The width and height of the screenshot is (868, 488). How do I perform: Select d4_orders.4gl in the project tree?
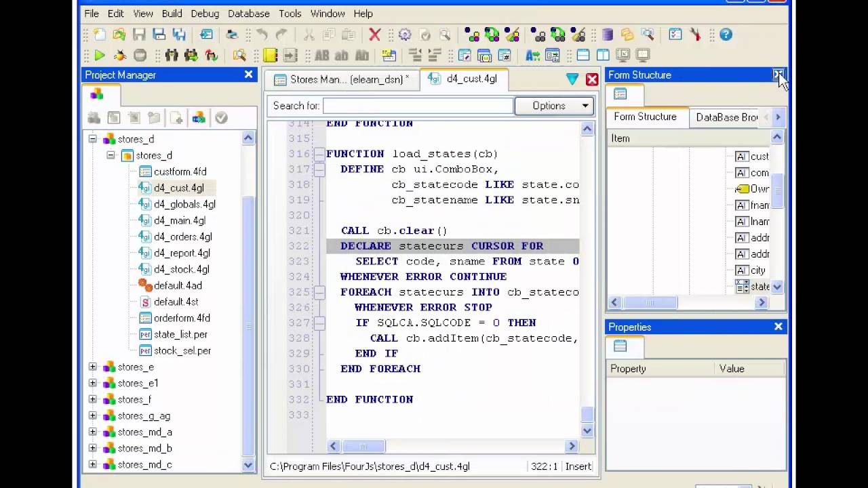[x=182, y=237]
